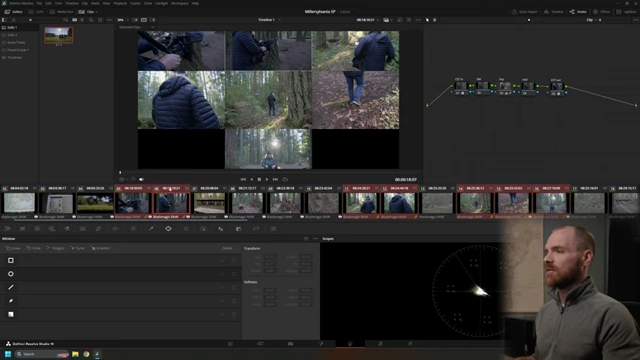This screenshot has height=360, width=640.
Task: Add a Linear window button
Action: 13,248
